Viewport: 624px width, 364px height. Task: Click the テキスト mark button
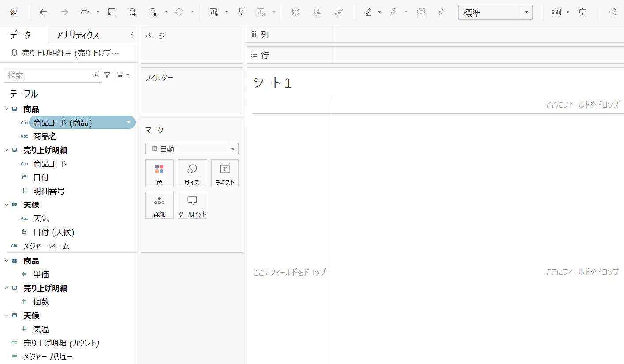tap(225, 173)
